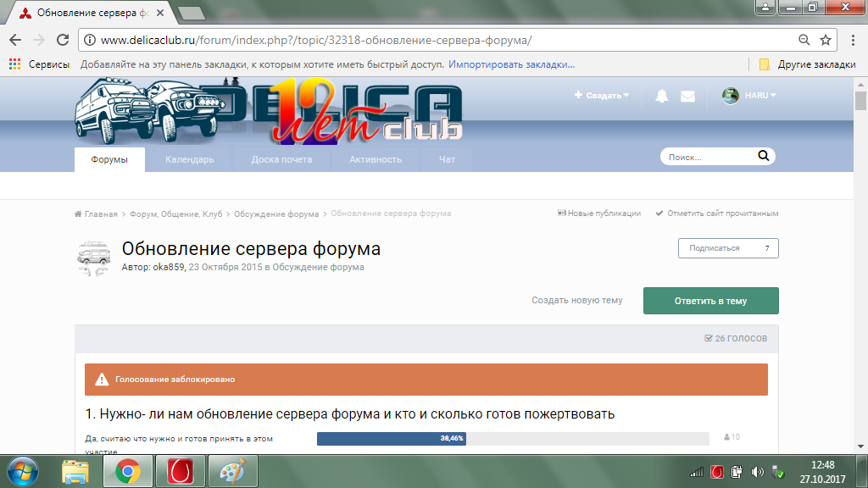Screen dimensions: 868x488
Task: Click the search magnifier icon
Action: pyautogui.click(x=763, y=156)
